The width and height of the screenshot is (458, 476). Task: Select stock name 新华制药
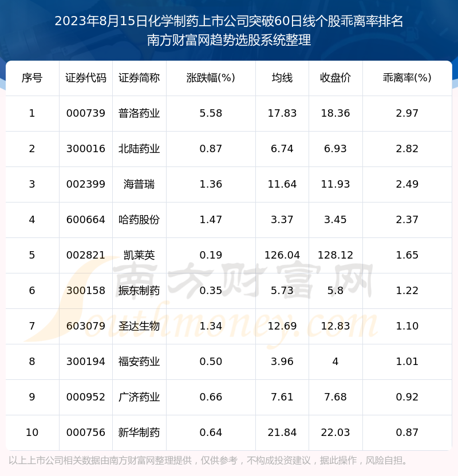[x=139, y=433]
